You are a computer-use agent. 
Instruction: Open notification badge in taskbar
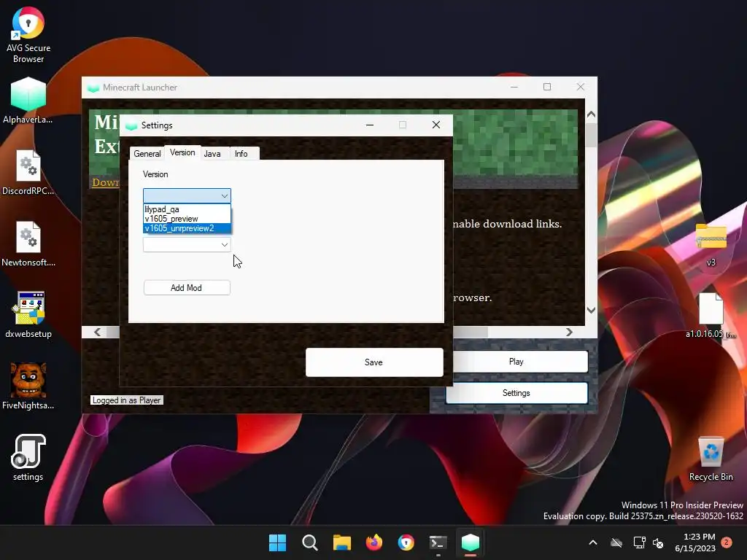coord(727,542)
